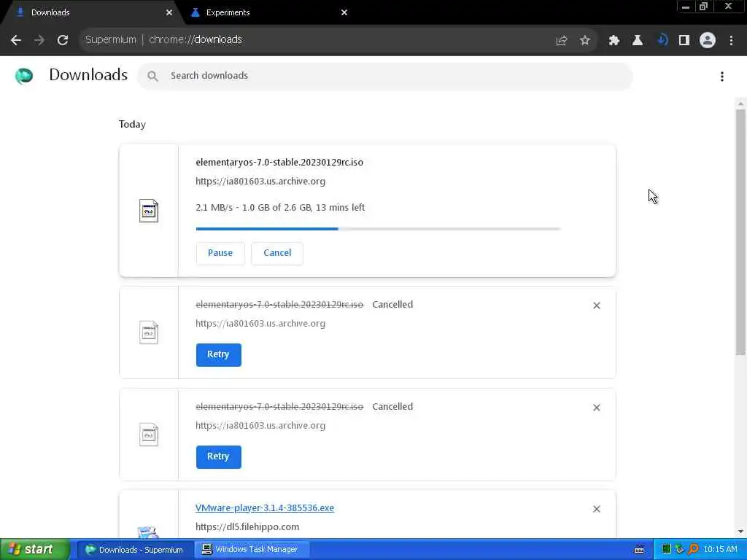Viewport: 747px width, 560px height.
Task: Click the download speed status text
Action: point(280,208)
